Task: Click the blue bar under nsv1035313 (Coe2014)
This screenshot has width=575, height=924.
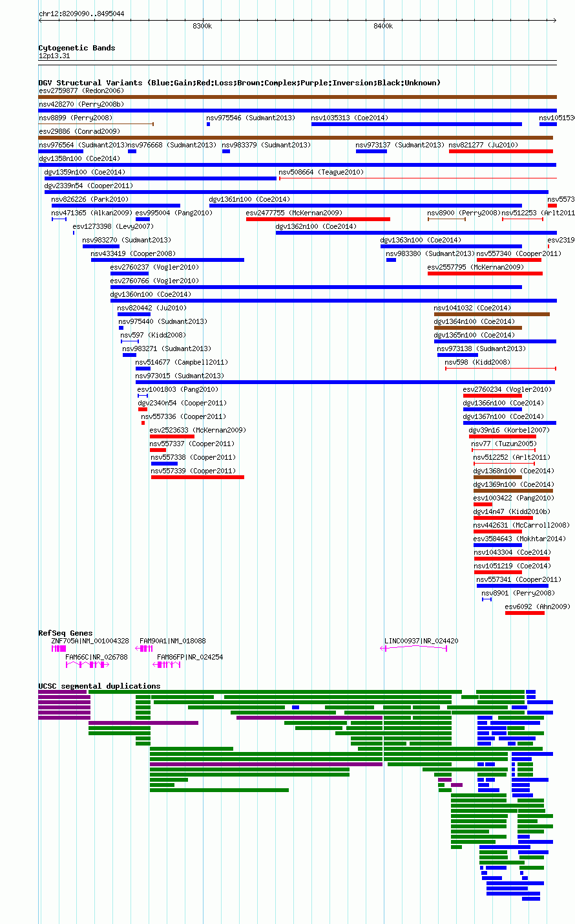Action: [x=417, y=124]
